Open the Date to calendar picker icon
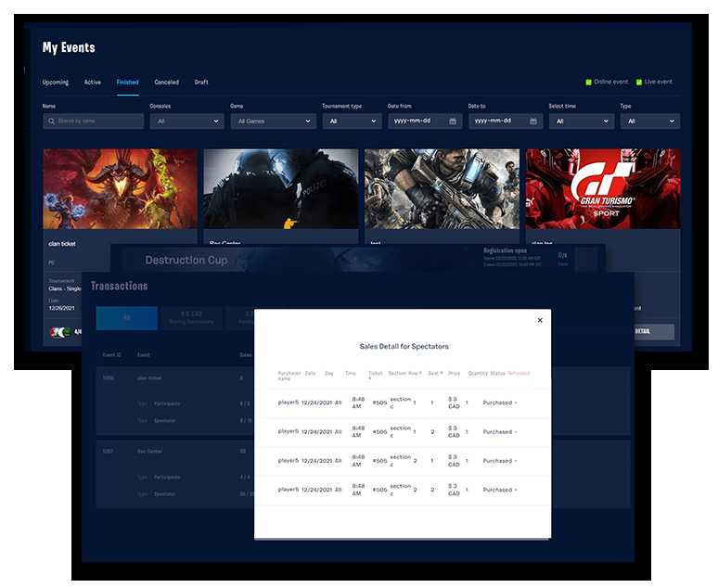The height and width of the screenshot is (588, 718). [533, 121]
